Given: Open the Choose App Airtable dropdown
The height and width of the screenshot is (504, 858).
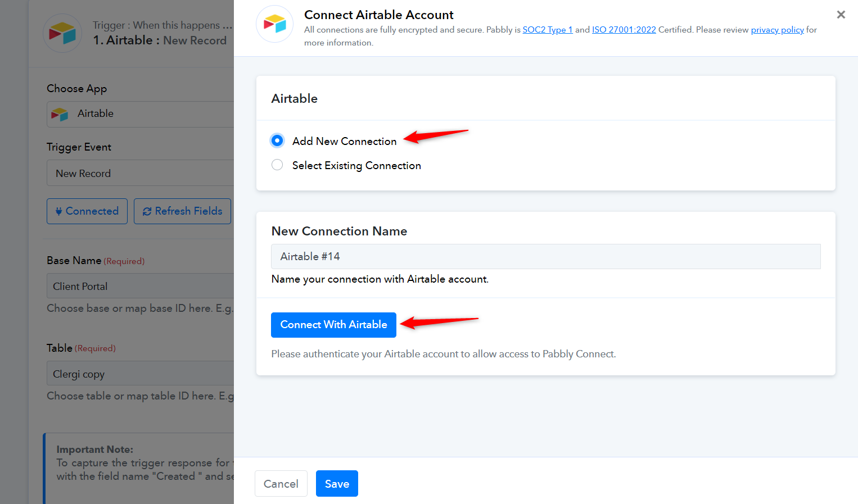Looking at the screenshot, I should point(141,114).
